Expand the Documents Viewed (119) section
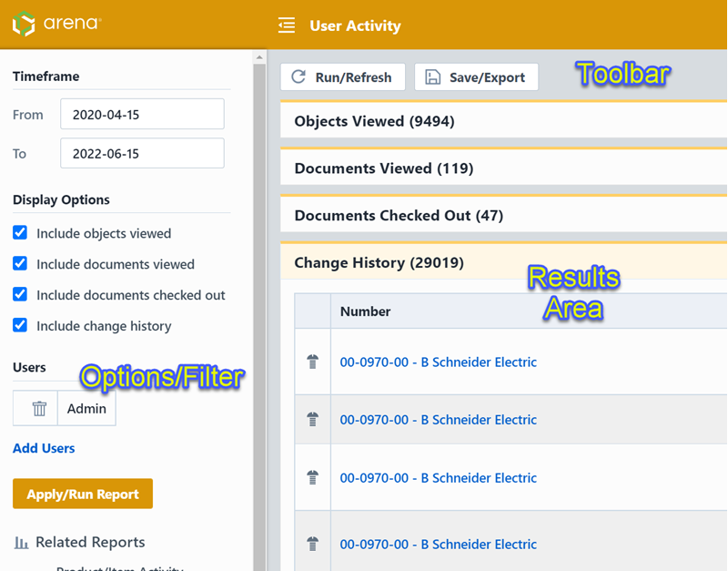This screenshot has width=728, height=571. 504,168
